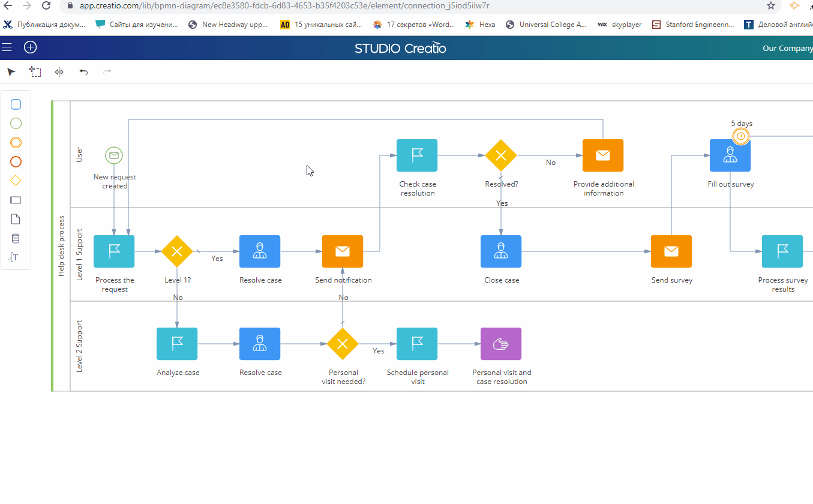This screenshot has height=504, width=813.
Task: Click the User lane label
Action: pos(79,155)
